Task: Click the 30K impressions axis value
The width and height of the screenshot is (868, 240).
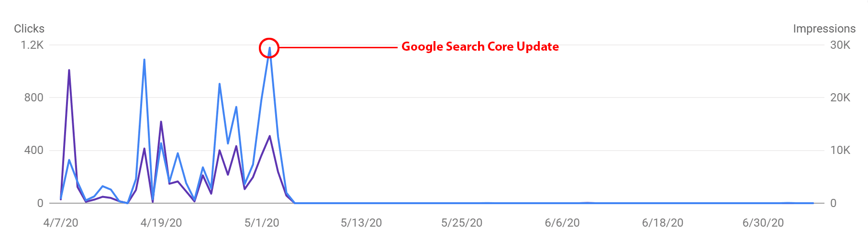Action: click(840, 45)
